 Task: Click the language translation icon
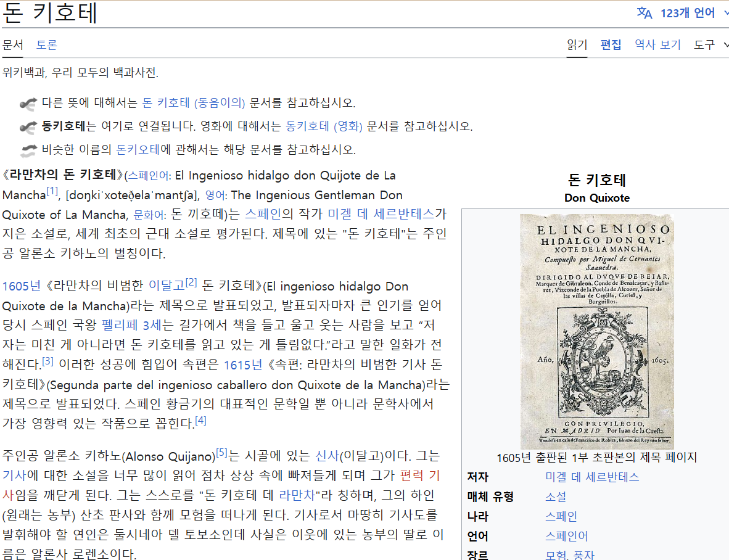click(645, 13)
